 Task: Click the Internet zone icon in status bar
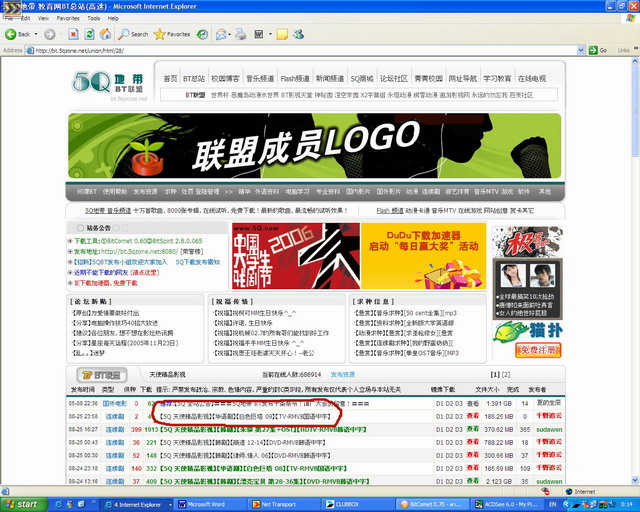pyautogui.click(x=569, y=492)
